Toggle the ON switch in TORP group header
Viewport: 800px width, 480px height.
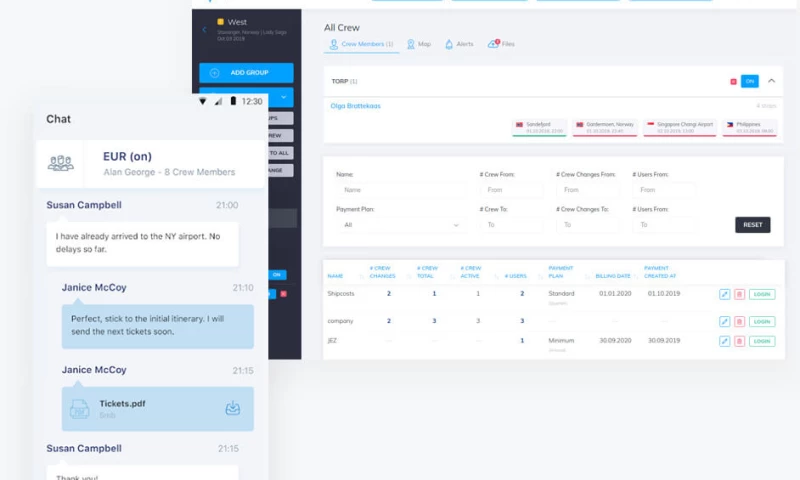[x=749, y=82]
